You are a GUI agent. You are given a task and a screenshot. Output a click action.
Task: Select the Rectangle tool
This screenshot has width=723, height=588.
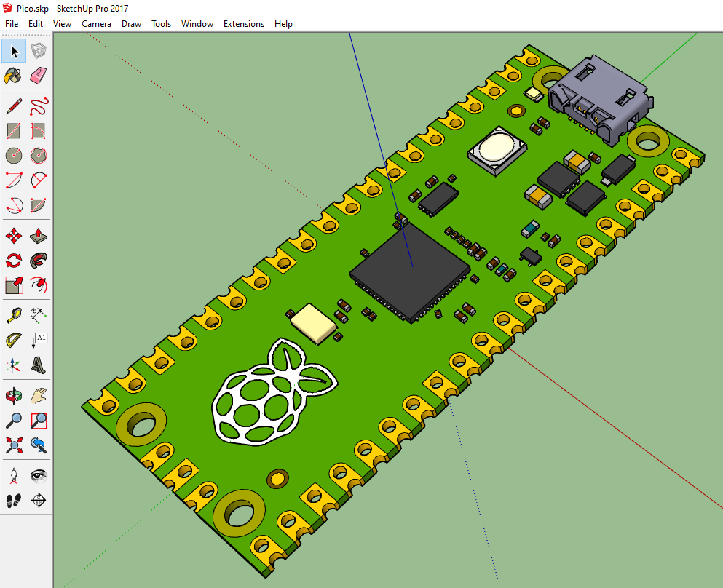(12, 131)
